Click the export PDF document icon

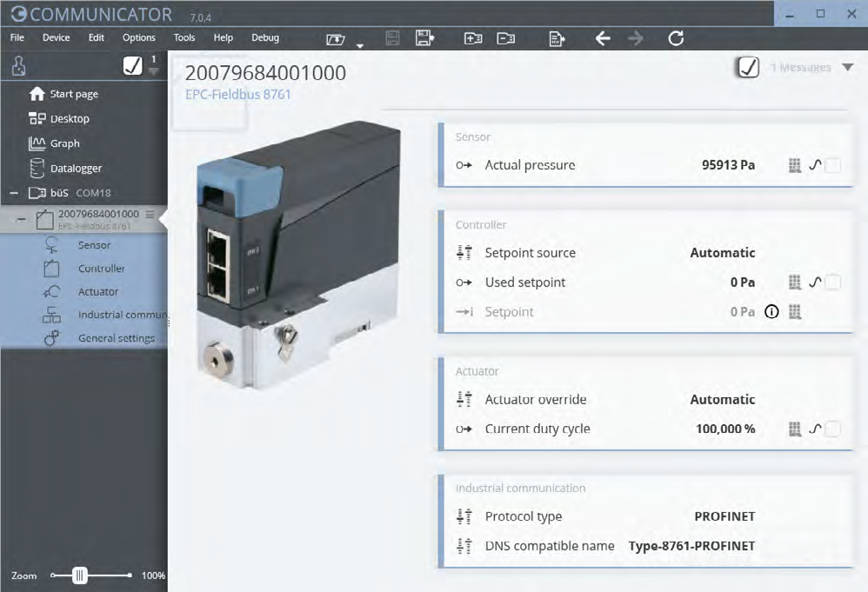(x=557, y=39)
